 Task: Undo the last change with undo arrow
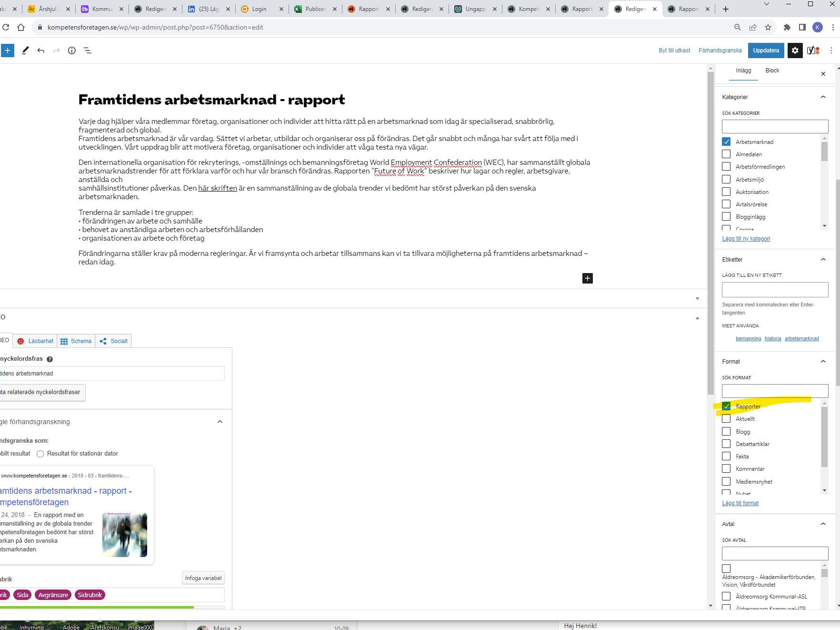(41, 51)
